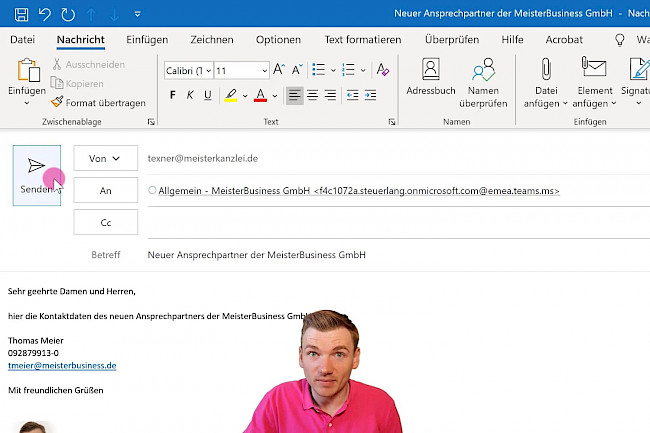Open the Adressbuch
650x433 pixels.
[431, 77]
